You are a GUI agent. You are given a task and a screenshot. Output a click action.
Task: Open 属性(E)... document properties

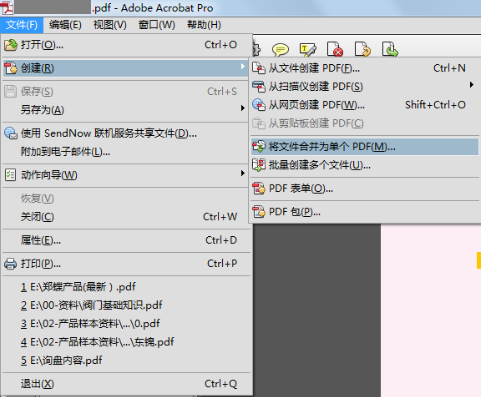125,240
